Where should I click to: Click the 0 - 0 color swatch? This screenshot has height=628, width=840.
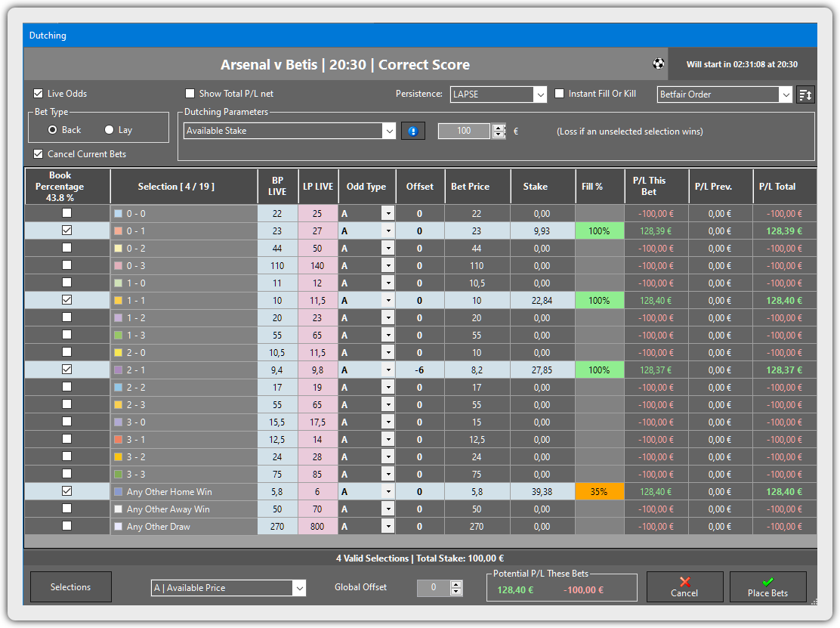pyautogui.click(x=119, y=213)
